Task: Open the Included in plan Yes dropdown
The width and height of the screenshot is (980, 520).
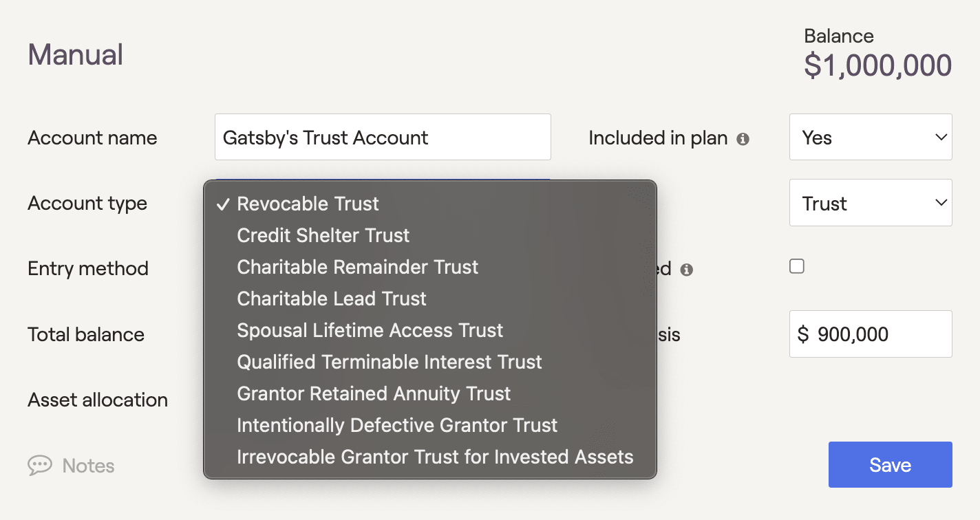Action: 871,137
